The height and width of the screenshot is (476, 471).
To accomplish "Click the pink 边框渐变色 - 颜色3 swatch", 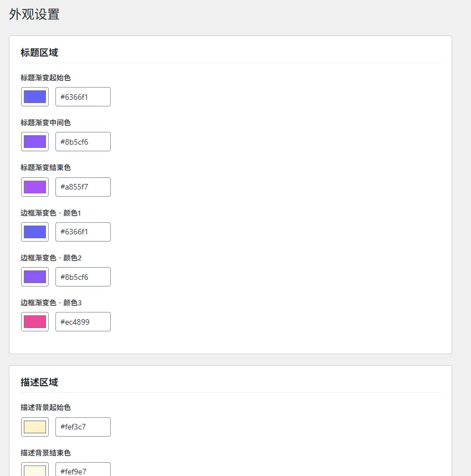I will tap(35, 321).
